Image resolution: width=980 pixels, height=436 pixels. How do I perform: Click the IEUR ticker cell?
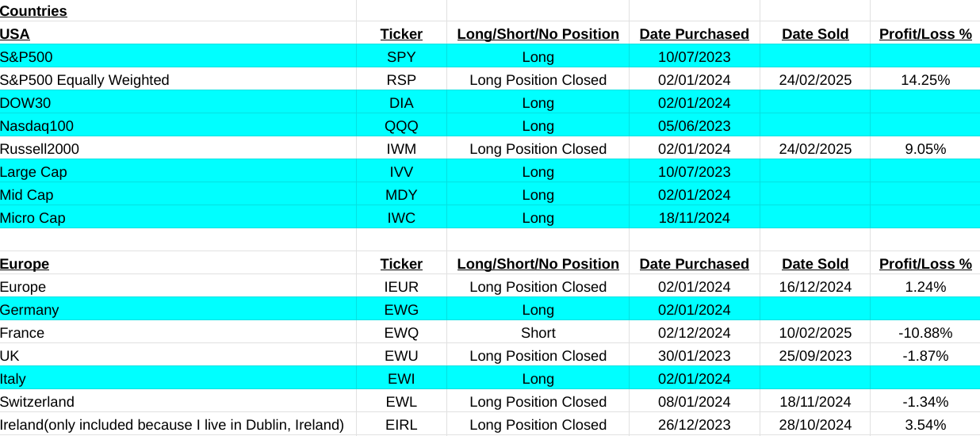401,287
